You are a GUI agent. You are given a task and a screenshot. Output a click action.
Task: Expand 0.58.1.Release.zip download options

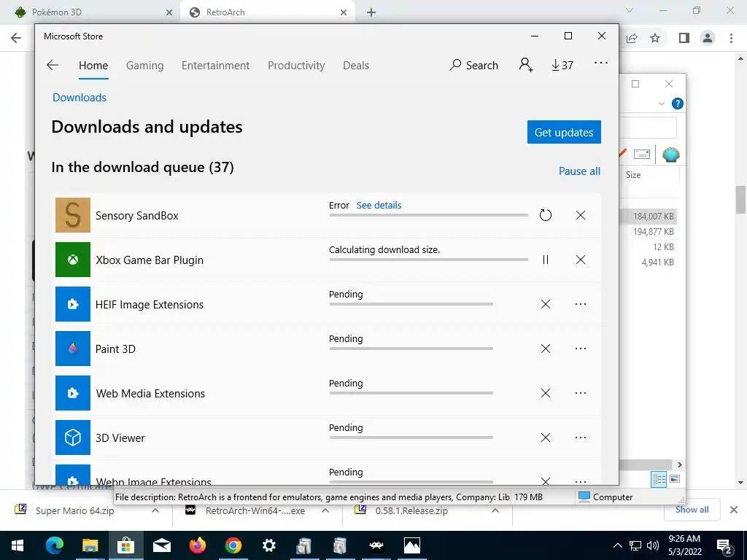[x=495, y=510]
